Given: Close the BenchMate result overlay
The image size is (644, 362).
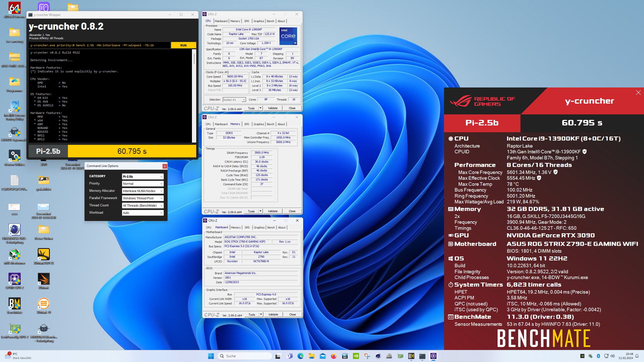Looking at the screenshot, I should coord(638,93).
